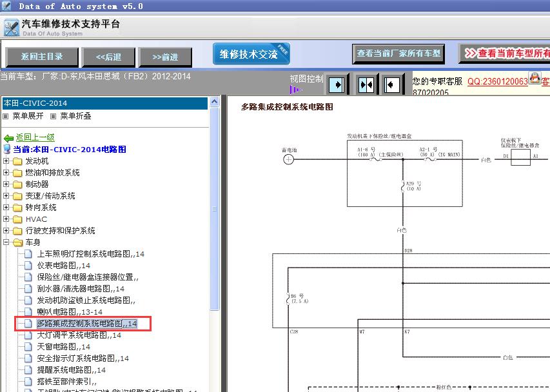Click the QQ penguin customer service icon
The image size is (550, 392).
(535, 78)
